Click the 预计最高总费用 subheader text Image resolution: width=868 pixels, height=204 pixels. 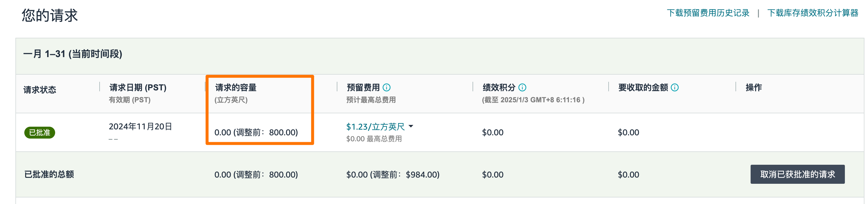click(371, 100)
